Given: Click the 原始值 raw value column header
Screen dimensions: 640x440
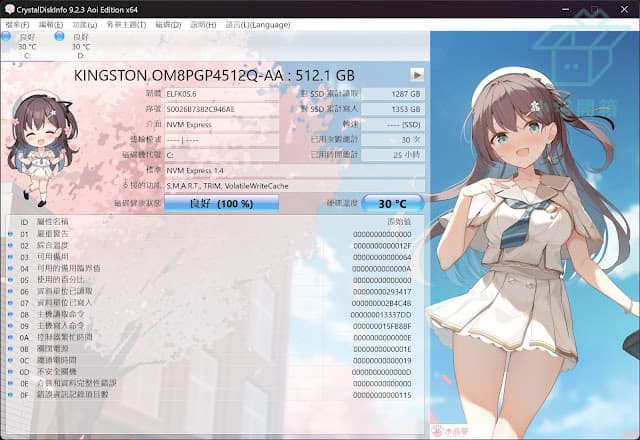Looking at the screenshot, I should pyautogui.click(x=399, y=222).
